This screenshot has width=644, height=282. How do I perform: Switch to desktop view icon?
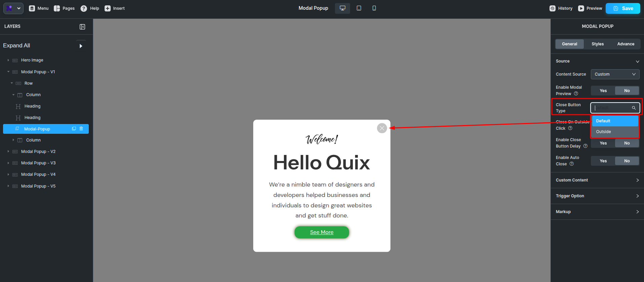tap(342, 8)
